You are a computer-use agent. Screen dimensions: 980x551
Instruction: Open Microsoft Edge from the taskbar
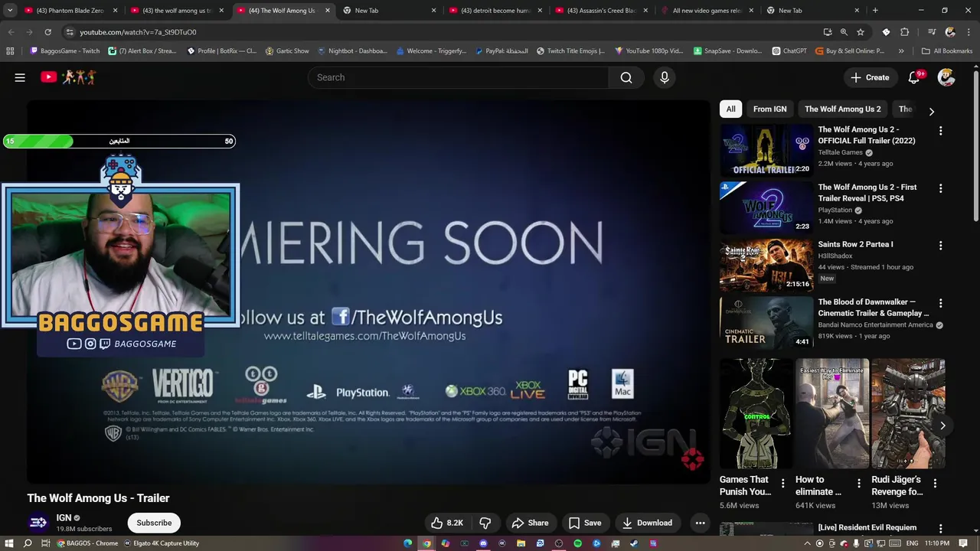pyautogui.click(x=408, y=543)
